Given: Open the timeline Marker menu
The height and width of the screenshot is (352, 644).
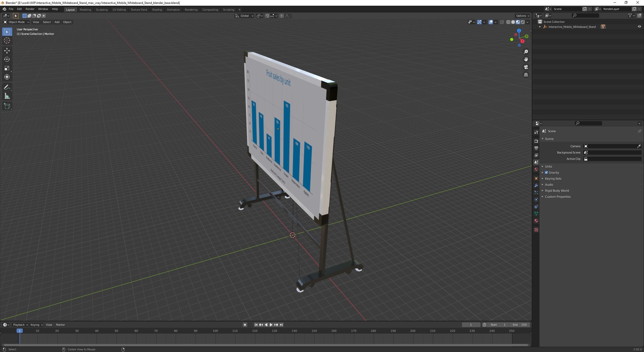Looking at the screenshot, I should tap(60, 325).
